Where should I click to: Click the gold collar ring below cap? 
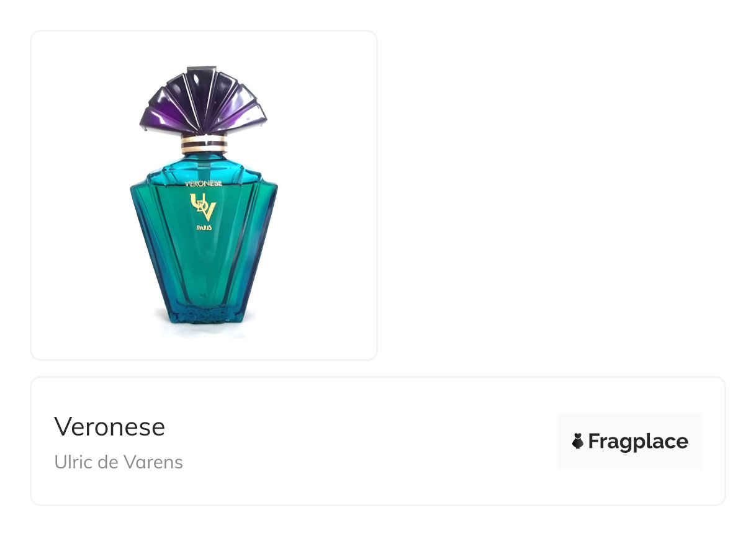click(x=204, y=145)
